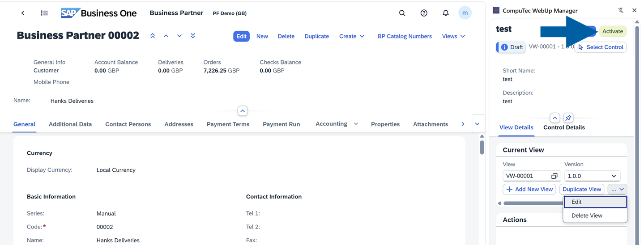Go back with the left arrow icon
Screen dimensions: 644x245
point(23,13)
